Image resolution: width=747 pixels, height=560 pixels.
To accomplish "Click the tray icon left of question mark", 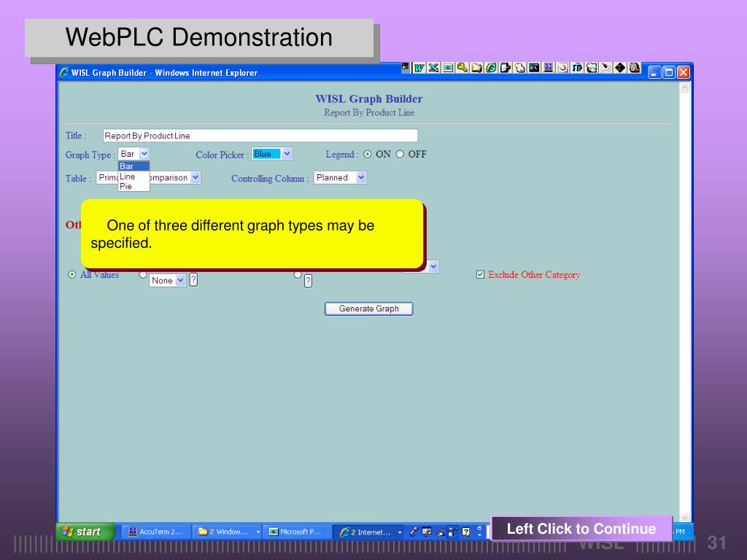I will [x=452, y=532].
